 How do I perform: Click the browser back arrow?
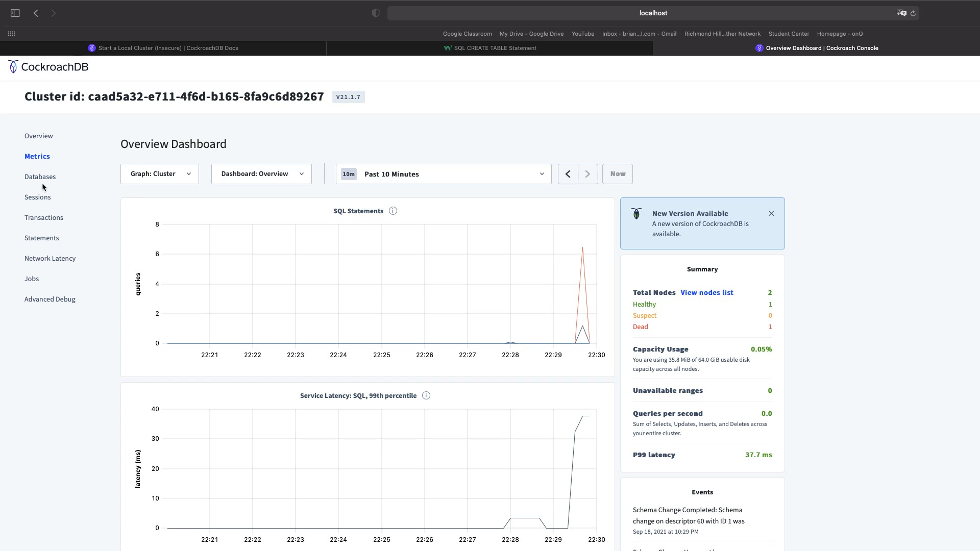[36, 13]
